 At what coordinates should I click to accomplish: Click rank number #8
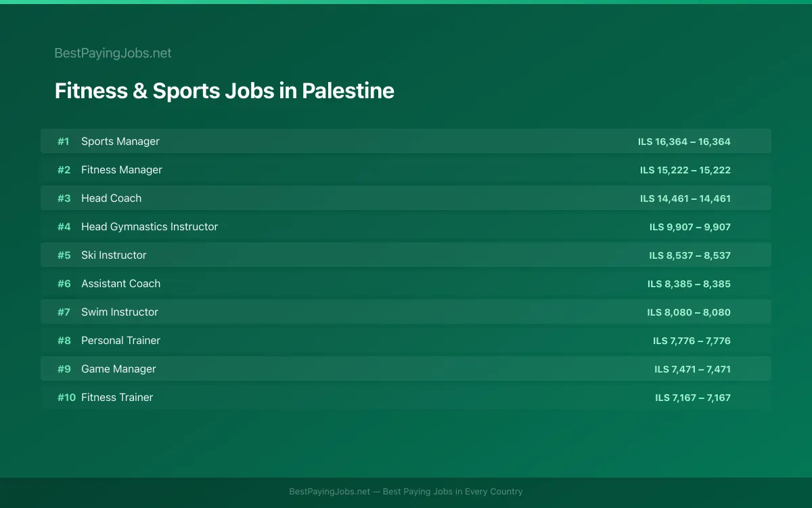(x=64, y=341)
